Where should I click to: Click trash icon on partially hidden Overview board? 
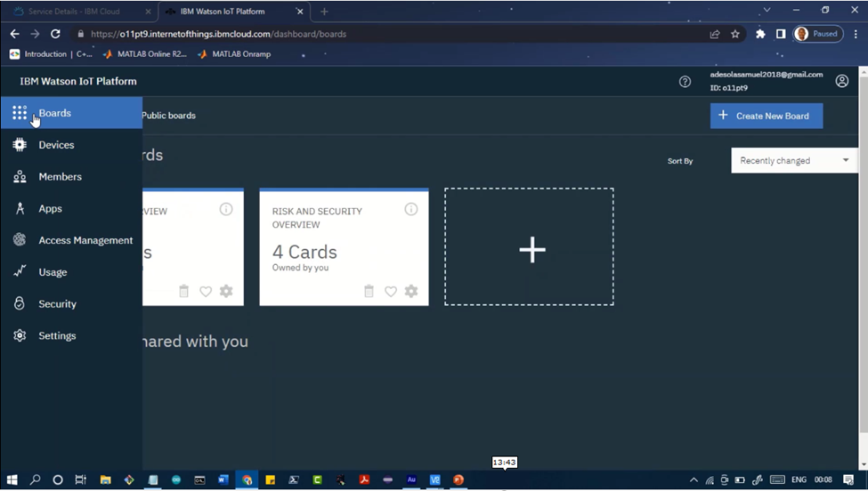183,291
